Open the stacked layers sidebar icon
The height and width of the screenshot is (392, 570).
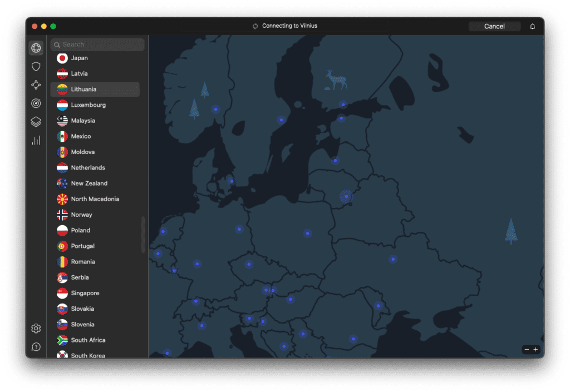[x=36, y=122]
